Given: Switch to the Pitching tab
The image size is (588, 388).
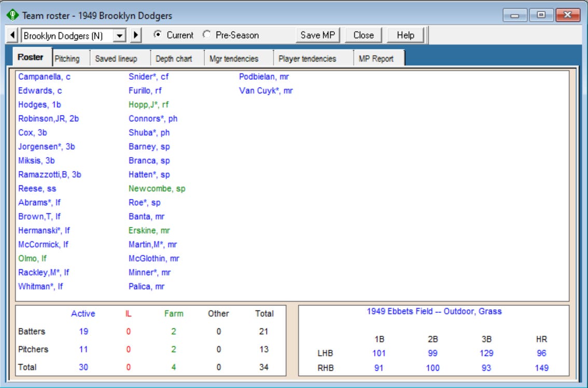Looking at the screenshot, I should tap(67, 59).
